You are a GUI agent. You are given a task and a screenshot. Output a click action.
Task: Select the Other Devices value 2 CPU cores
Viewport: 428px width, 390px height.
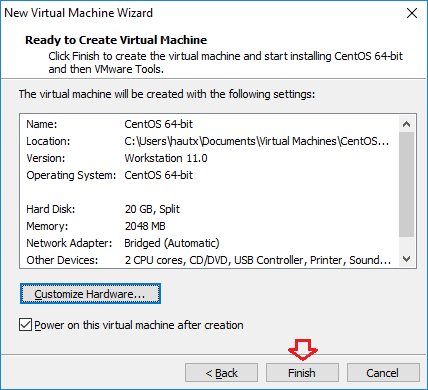pyautogui.click(x=258, y=260)
